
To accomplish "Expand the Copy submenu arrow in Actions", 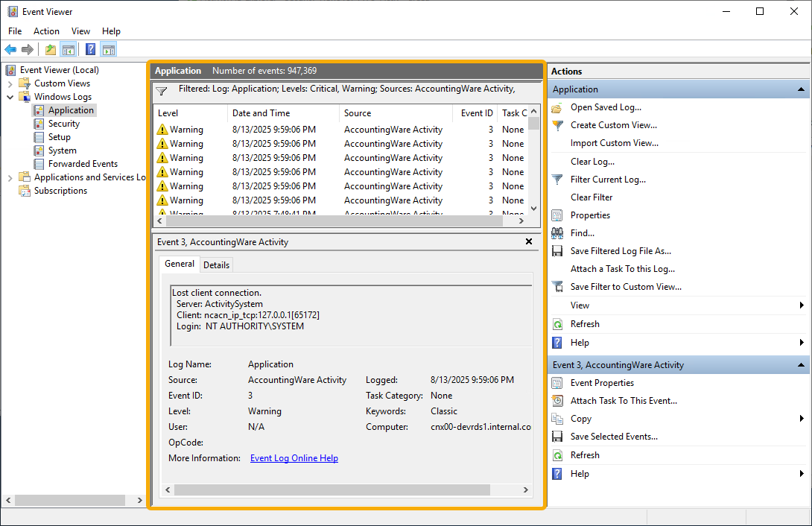I will (802, 418).
